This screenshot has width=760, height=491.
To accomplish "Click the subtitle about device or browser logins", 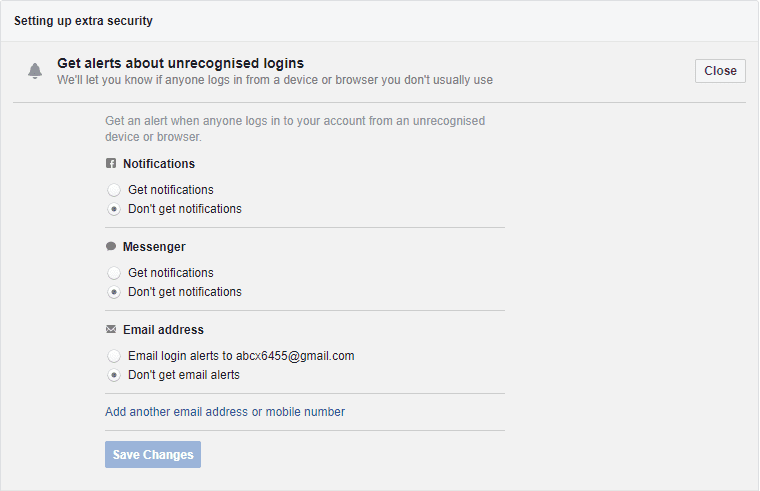I will (x=275, y=80).
